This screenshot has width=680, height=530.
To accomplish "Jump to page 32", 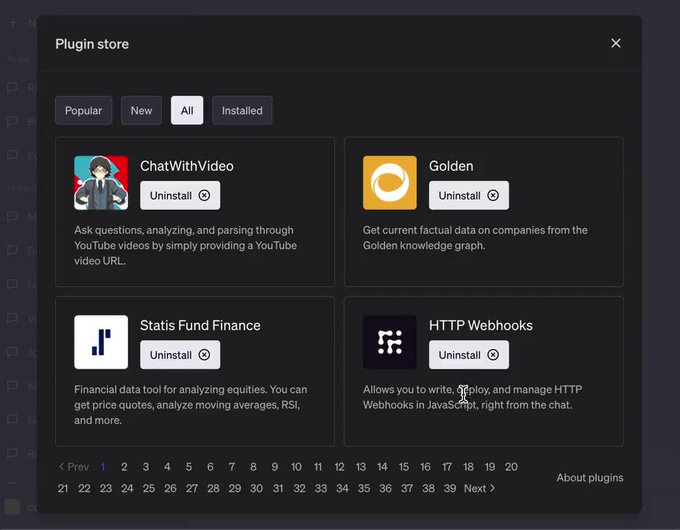I will (299, 488).
